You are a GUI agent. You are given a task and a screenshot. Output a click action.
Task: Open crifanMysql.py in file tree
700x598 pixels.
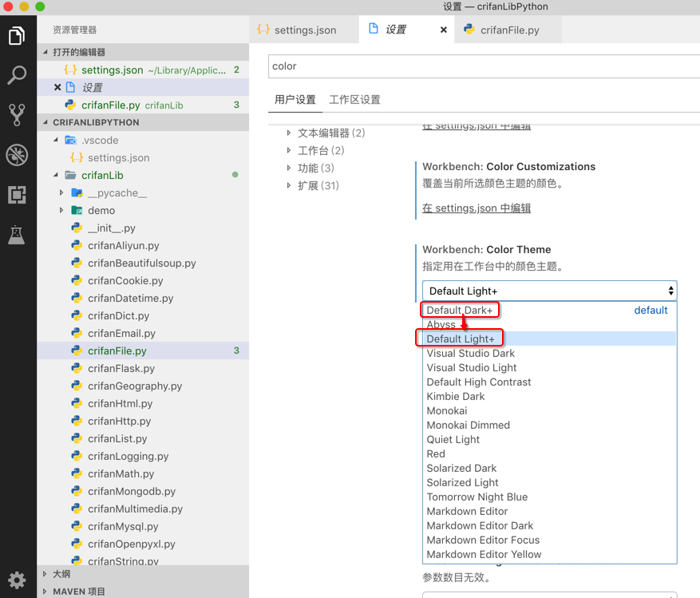point(143,526)
